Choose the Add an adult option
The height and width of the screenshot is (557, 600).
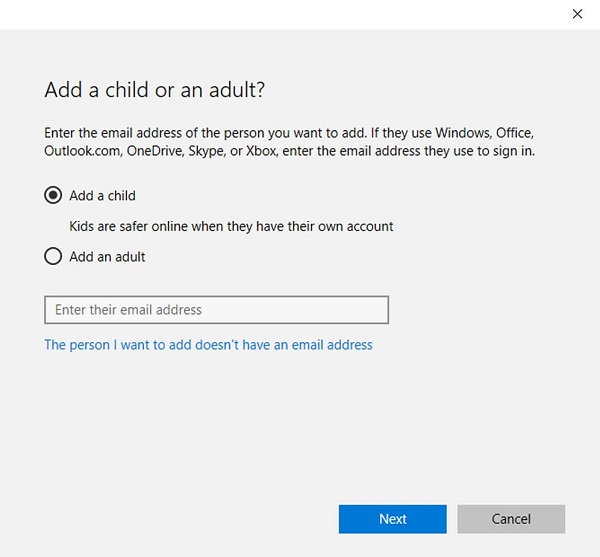[53, 256]
